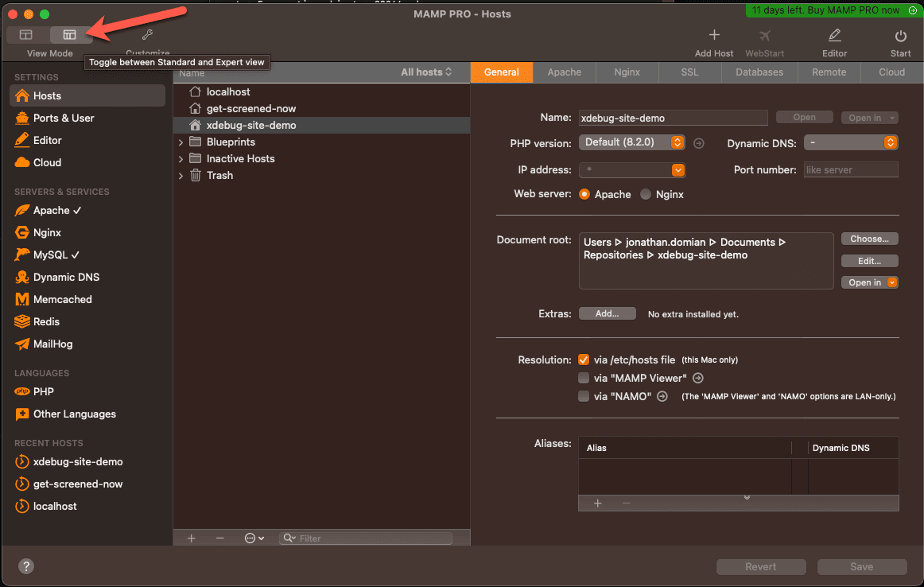Expand the Blueprints folder
The height and width of the screenshot is (587, 924).
point(181,142)
